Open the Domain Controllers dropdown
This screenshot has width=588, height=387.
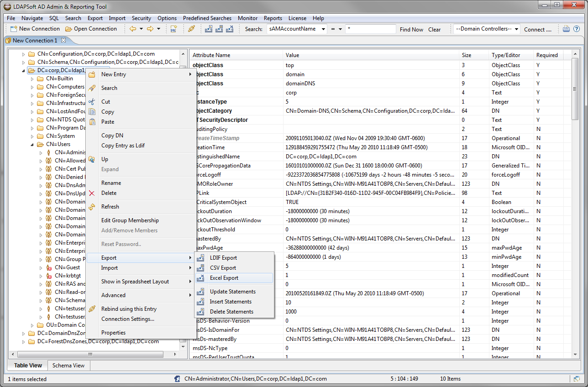coord(516,29)
